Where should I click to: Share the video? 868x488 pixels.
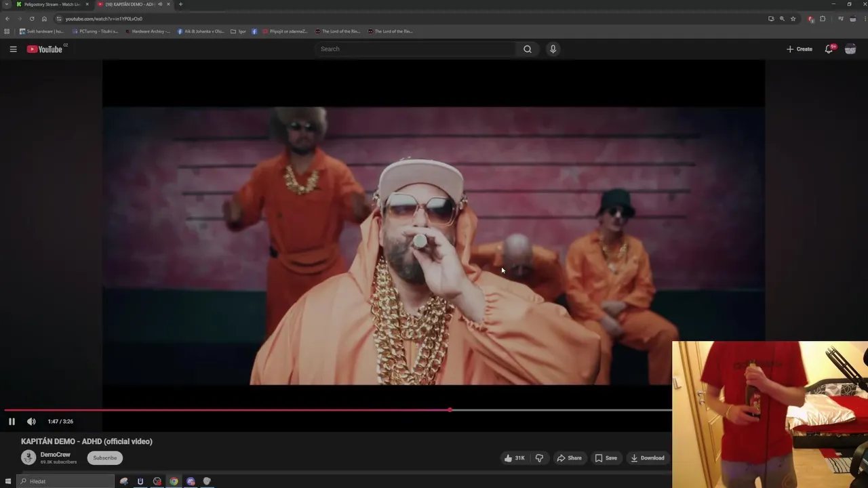pos(570,458)
